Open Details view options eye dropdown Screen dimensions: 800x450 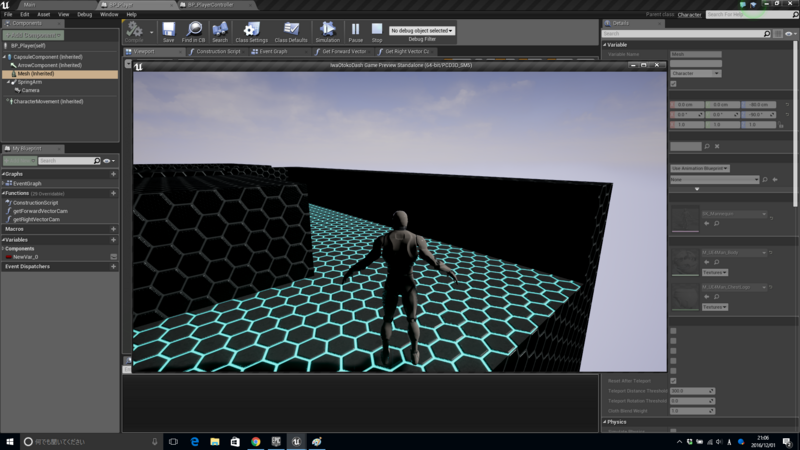(790, 34)
